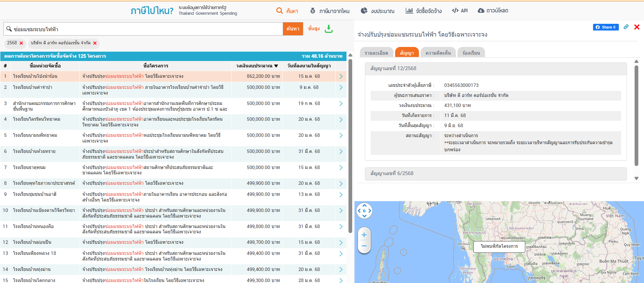
Task: Switch to the รายละเอียด tab
Action: click(x=376, y=53)
